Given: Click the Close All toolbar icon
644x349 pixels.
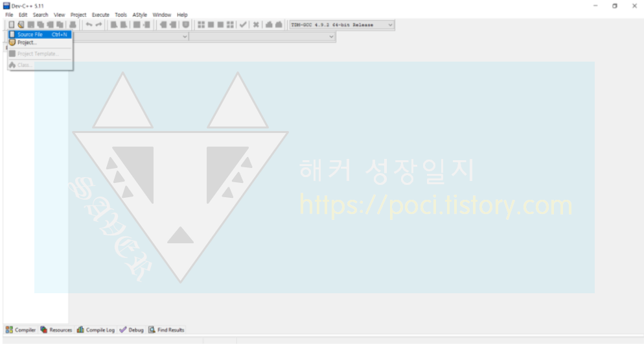Looking at the screenshot, I should pos(60,25).
